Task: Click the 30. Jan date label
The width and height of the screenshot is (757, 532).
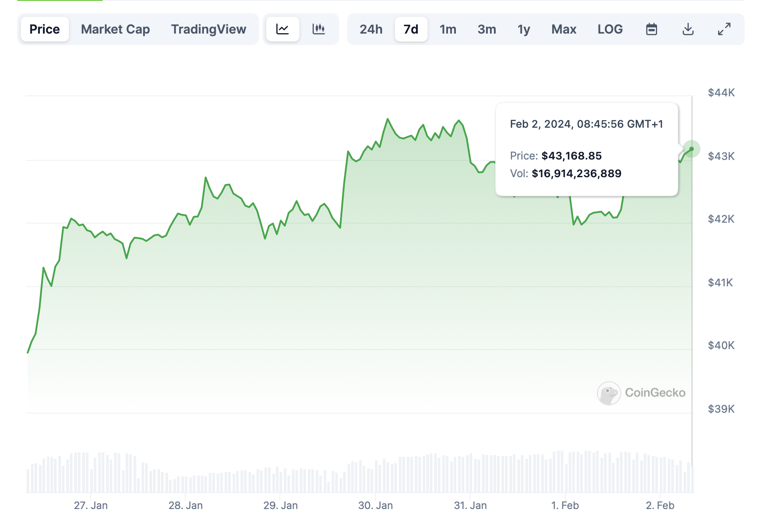Action: (375, 505)
